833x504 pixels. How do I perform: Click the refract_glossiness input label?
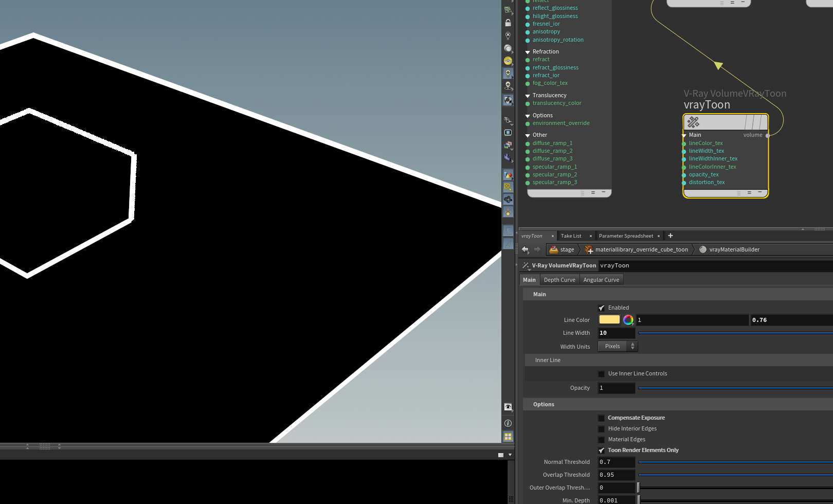pyautogui.click(x=555, y=68)
